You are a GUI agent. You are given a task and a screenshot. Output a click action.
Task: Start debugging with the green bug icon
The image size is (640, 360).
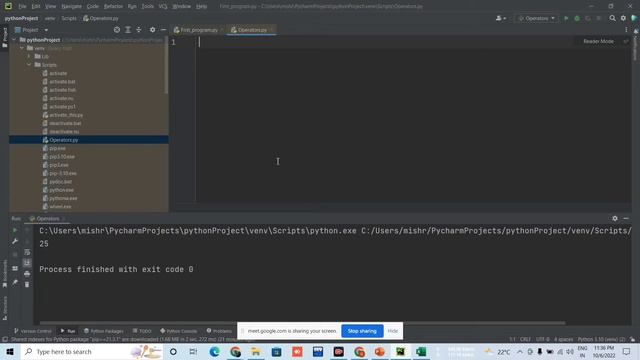(577, 18)
